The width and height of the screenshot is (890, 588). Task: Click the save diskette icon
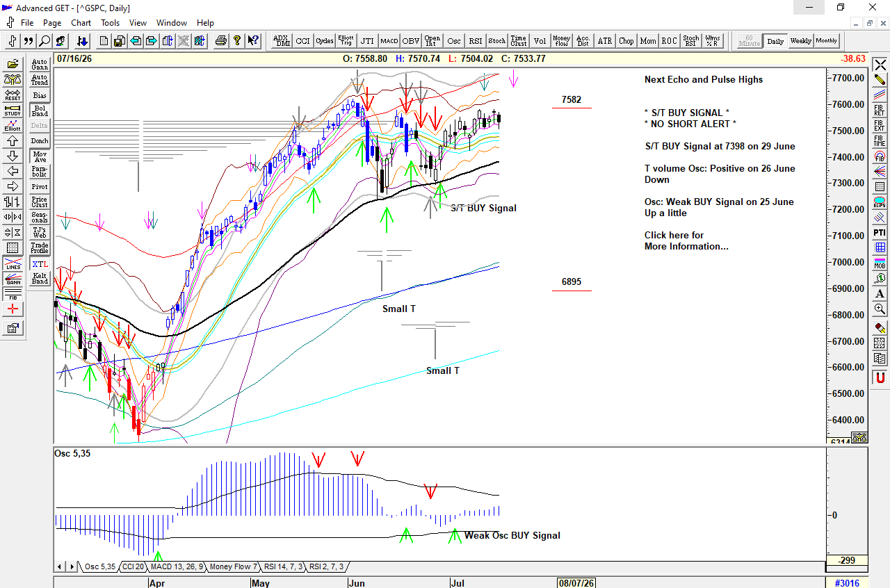pos(120,40)
